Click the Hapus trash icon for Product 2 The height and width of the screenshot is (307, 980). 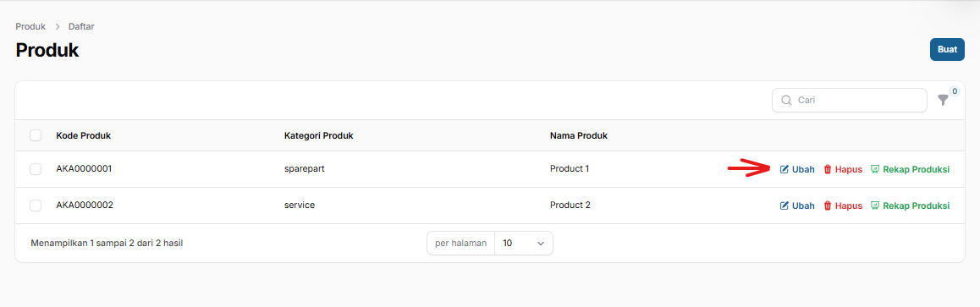point(828,206)
